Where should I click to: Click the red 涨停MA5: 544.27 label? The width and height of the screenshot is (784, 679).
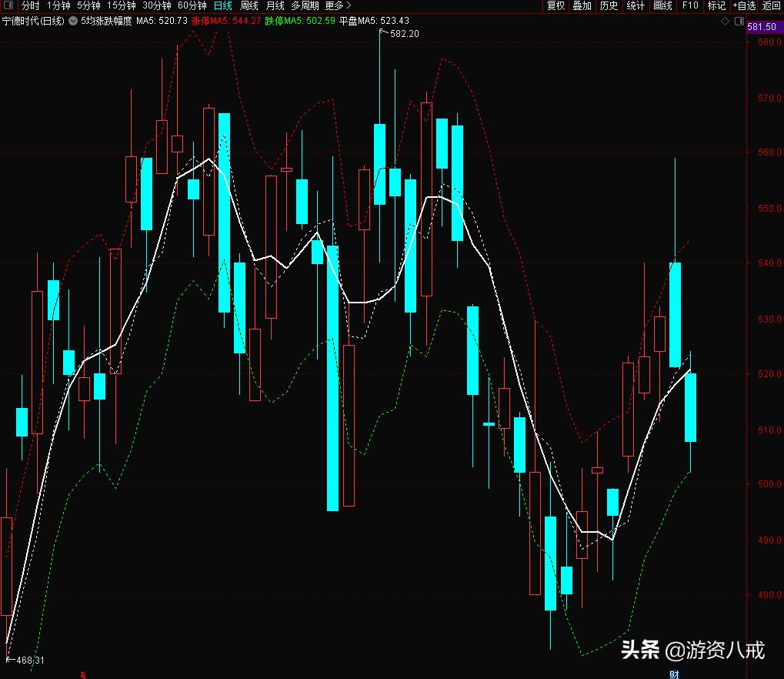[226, 21]
